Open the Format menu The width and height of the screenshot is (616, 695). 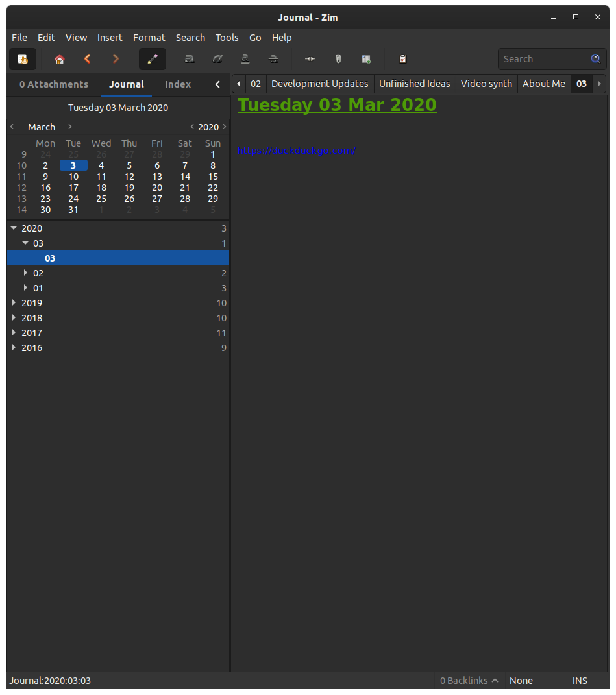(x=149, y=38)
